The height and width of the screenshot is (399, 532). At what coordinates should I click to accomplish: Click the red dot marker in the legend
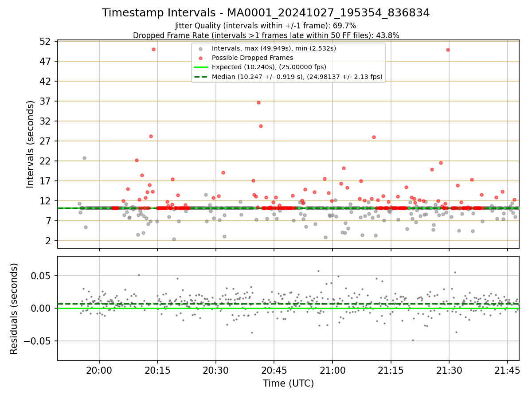pos(201,58)
